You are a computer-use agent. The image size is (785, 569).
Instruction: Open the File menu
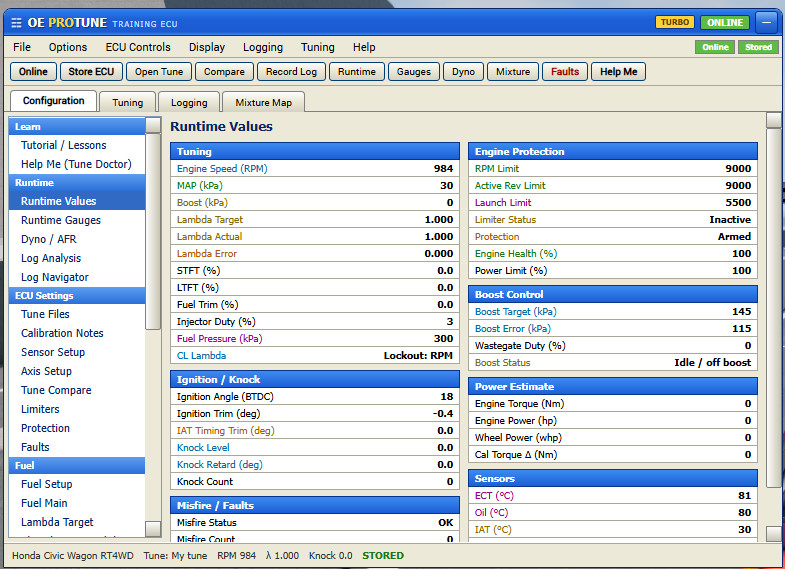click(x=22, y=47)
